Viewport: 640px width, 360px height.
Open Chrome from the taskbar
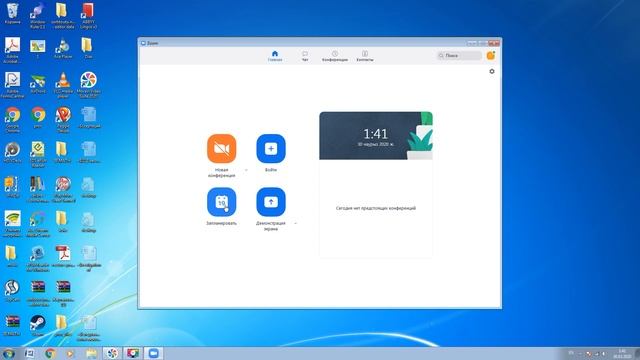[51, 353]
